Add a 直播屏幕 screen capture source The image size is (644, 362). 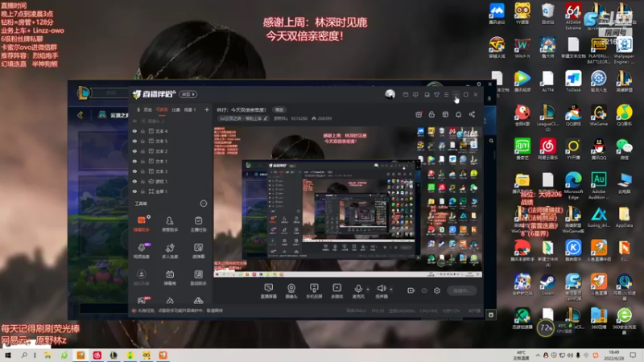pos(269,290)
